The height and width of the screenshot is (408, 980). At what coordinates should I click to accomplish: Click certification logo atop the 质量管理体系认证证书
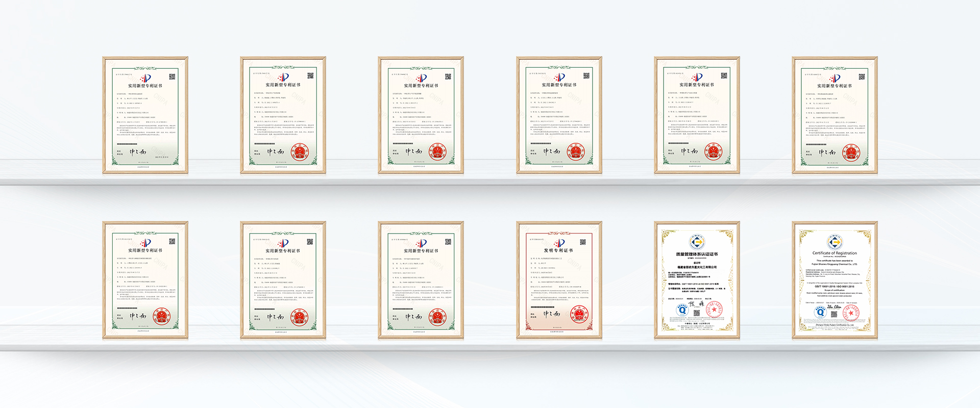pyautogui.click(x=697, y=242)
